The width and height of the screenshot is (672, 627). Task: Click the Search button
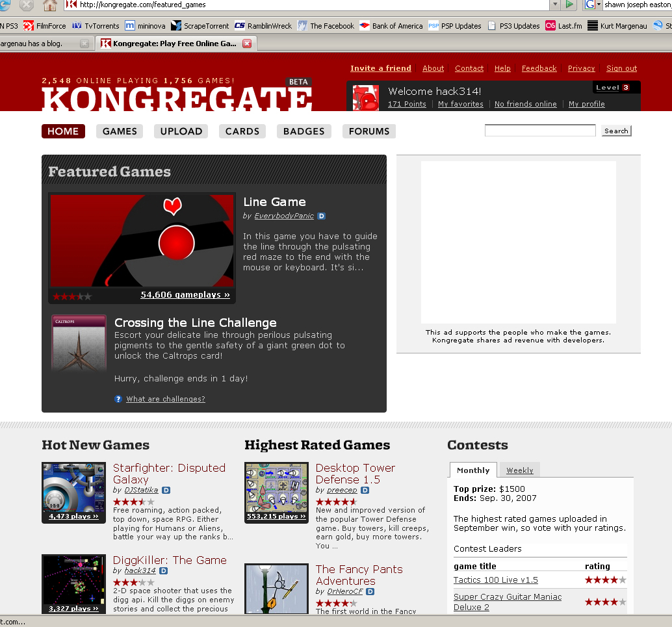616,131
